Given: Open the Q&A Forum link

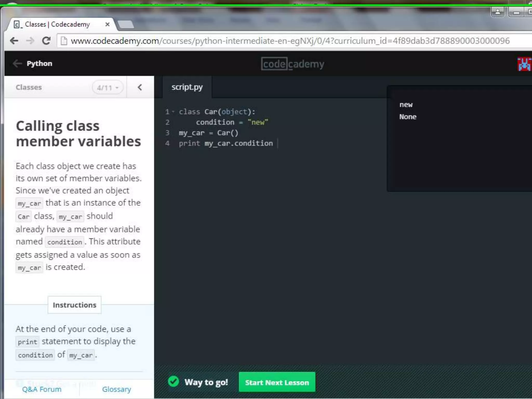Looking at the screenshot, I should point(42,389).
